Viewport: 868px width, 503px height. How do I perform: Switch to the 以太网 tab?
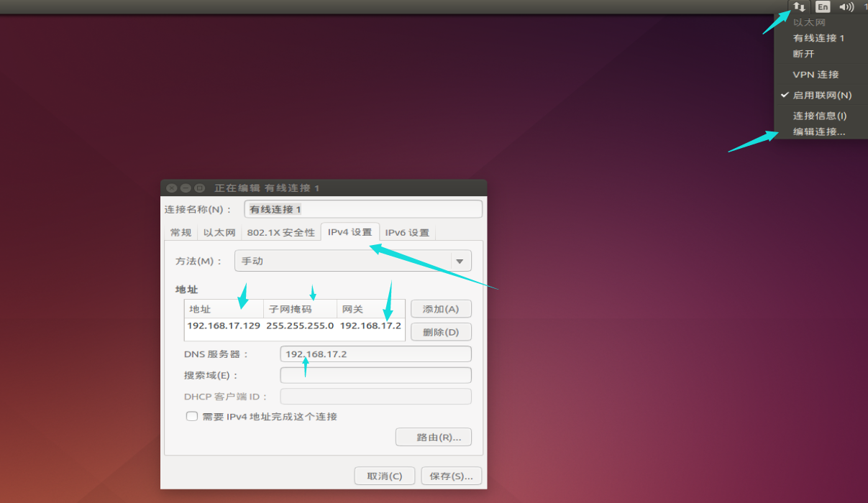pyautogui.click(x=219, y=232)
